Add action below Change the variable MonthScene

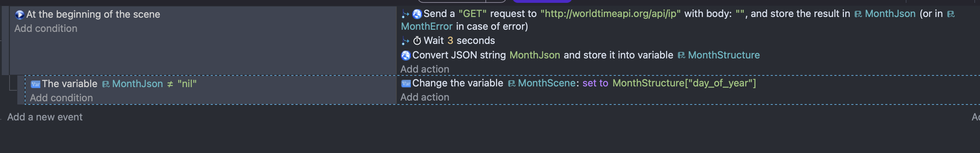425,97
